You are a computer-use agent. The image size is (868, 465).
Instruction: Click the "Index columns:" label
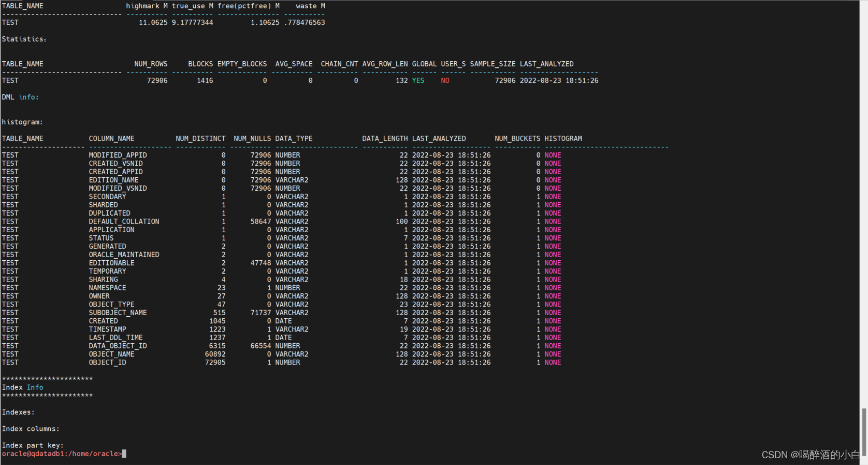31,429
